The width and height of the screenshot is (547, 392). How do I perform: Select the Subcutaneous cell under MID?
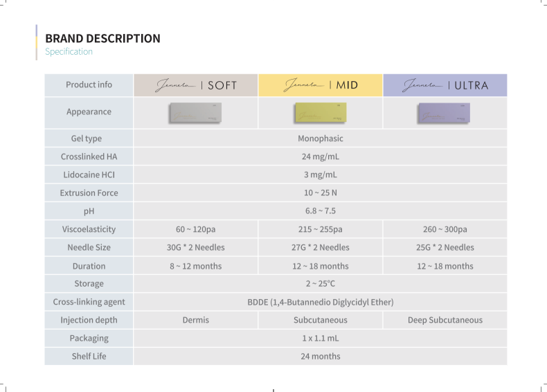click(321, 320)
